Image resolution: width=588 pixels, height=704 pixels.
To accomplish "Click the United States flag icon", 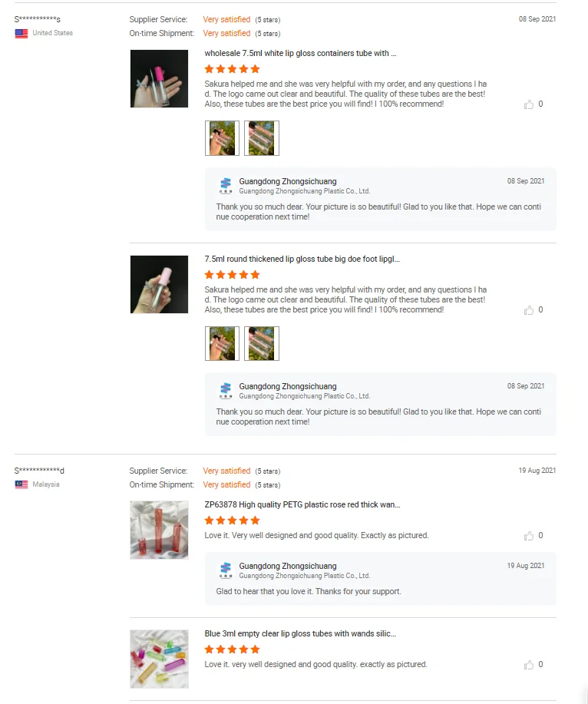I will point(21,33).
